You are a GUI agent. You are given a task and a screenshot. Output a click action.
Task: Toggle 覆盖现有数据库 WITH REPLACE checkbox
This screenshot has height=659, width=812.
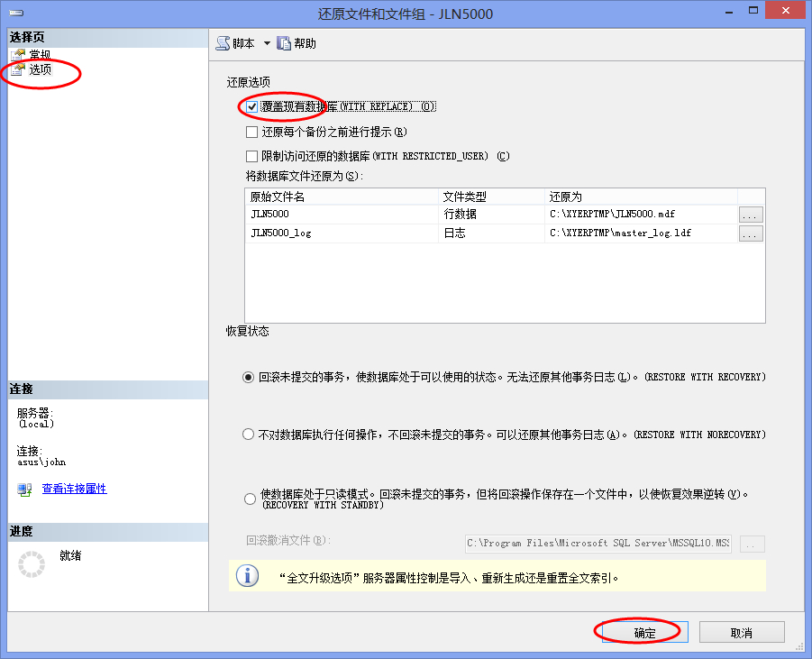click(x=252, y=106)
